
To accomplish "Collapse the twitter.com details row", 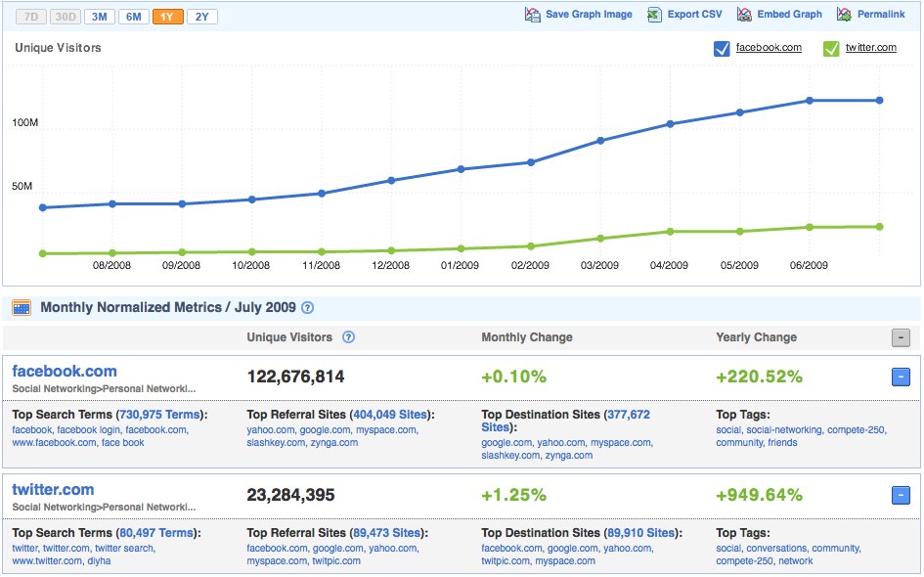I will tap(901, 495).
